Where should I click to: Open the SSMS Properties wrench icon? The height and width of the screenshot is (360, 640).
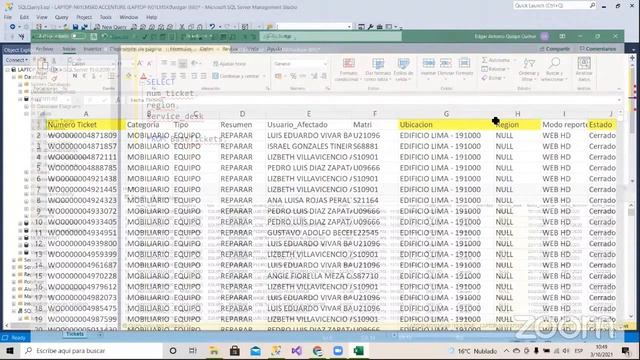point(370,27)
